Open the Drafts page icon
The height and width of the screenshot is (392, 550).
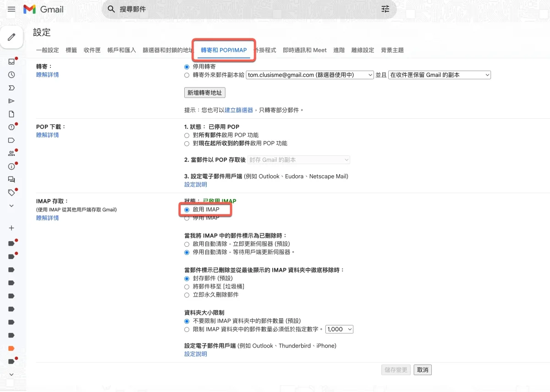point(11,114)
